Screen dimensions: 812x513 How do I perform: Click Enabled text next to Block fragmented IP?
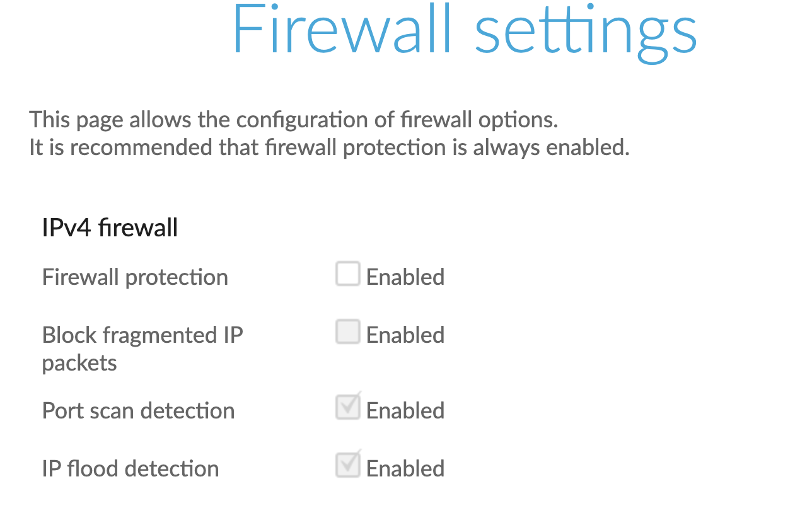coord(405,335)
